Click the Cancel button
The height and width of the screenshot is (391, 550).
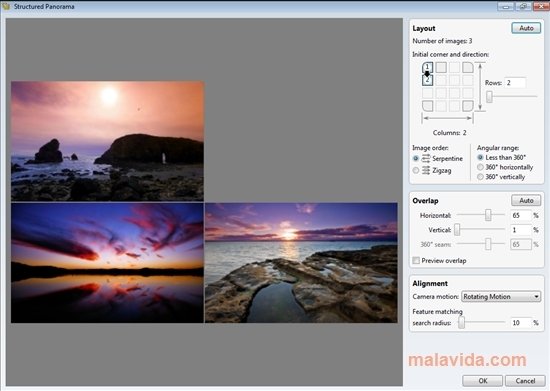pos(525,381)
